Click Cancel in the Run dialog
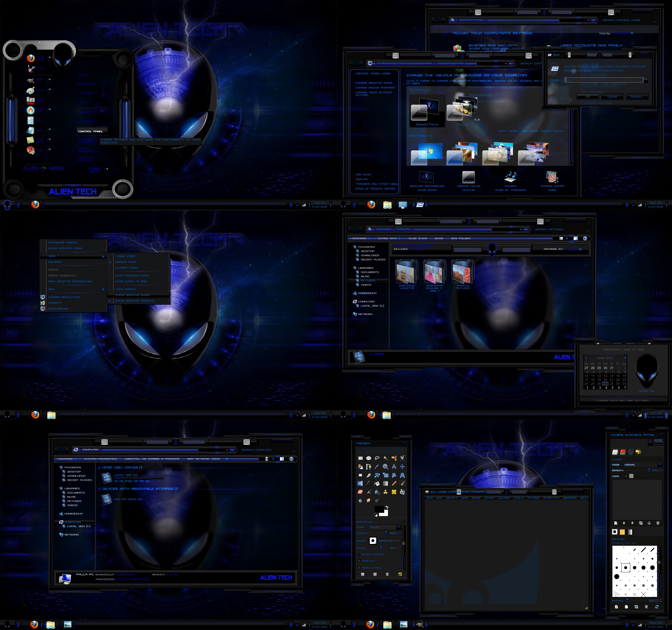The height and width of the screenshot is (630, 672). (x=612, y=97)
